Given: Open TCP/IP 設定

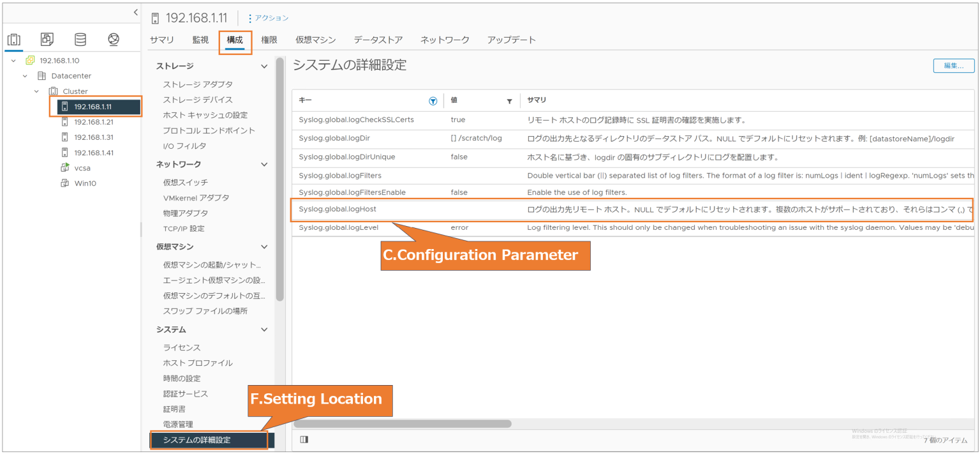Looking at the screenshot, I should 184,229.
